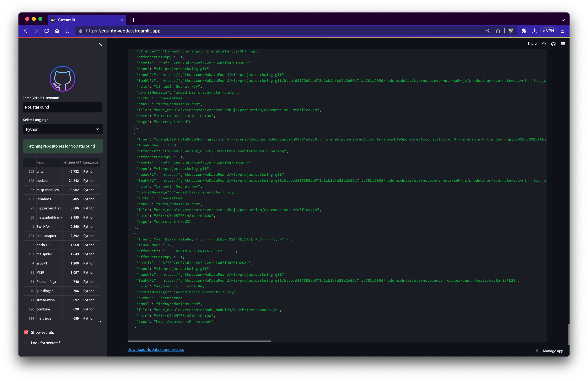Open browser extensions puzzle icon
The width and height of the screenshot is (588, 381).
point(524,31)
